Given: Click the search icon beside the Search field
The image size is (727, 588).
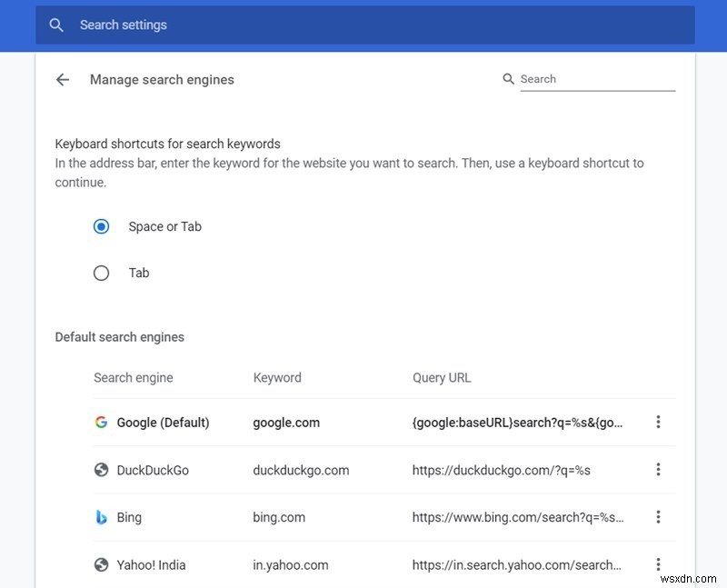Looking at the screenshot, I should 508,79.
